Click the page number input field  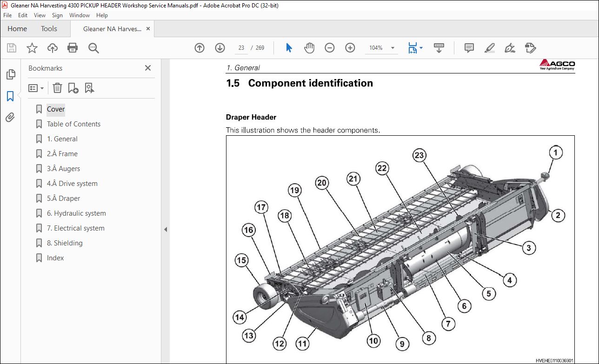[x=241, y=48]
